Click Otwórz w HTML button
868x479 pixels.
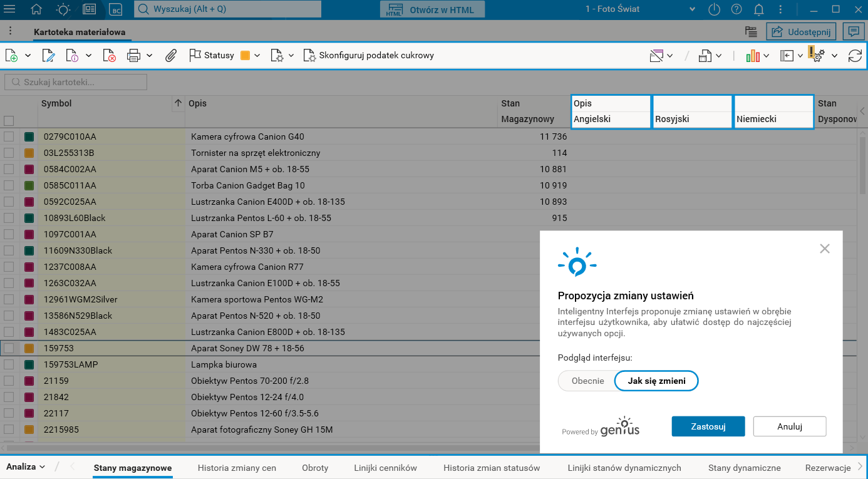click(x=432, y=9)
